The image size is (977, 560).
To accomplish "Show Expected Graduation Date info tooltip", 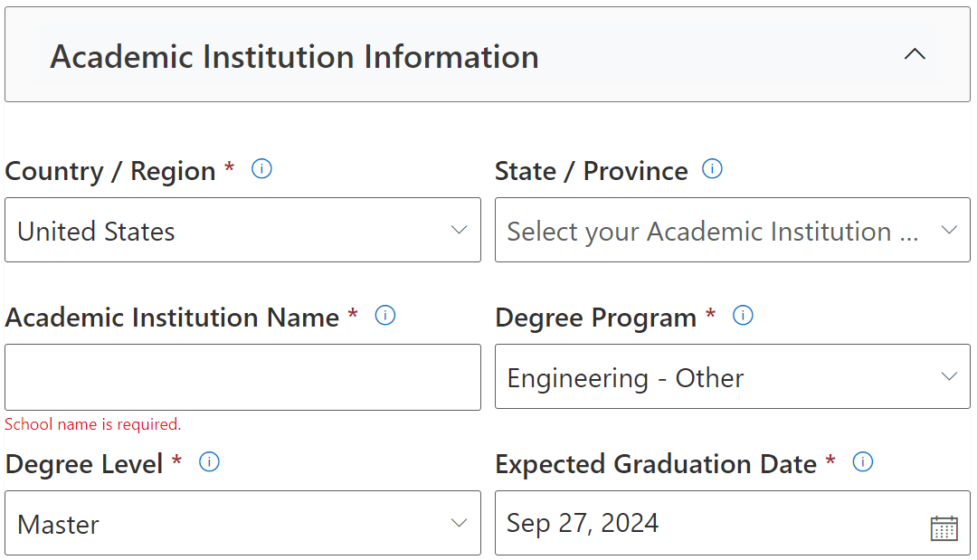I will 863,462.
